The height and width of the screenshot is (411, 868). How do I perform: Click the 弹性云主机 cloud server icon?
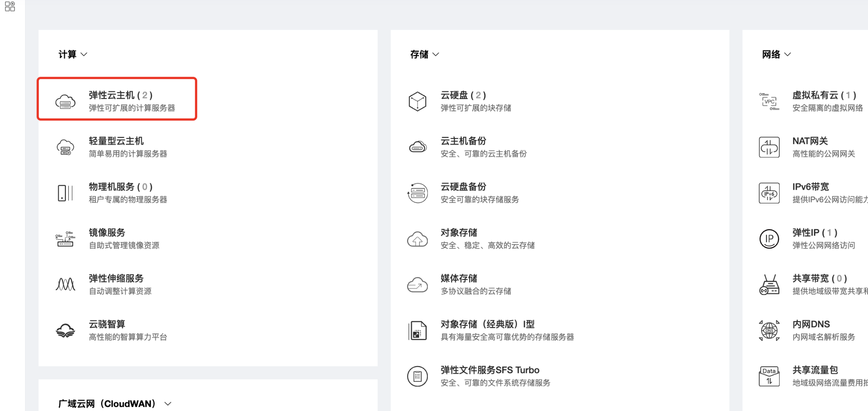coord(65,102)
